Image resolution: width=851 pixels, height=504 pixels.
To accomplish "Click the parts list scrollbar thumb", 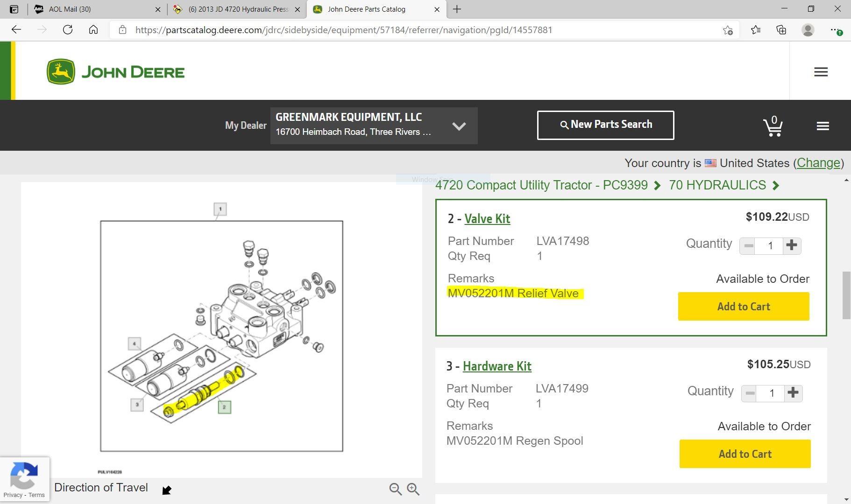I will point(846,295).
